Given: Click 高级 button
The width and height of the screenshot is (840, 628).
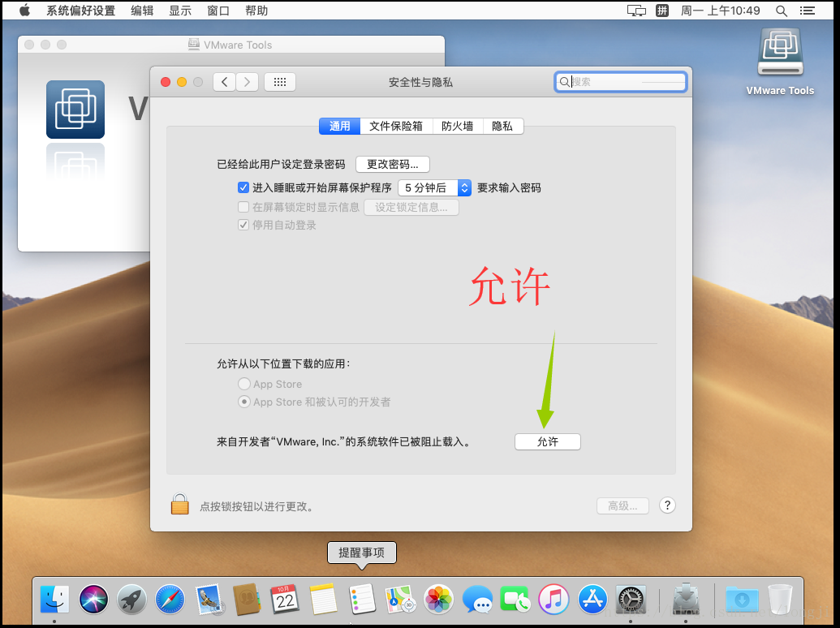Looking at the screenshot, I should point(623,505).
